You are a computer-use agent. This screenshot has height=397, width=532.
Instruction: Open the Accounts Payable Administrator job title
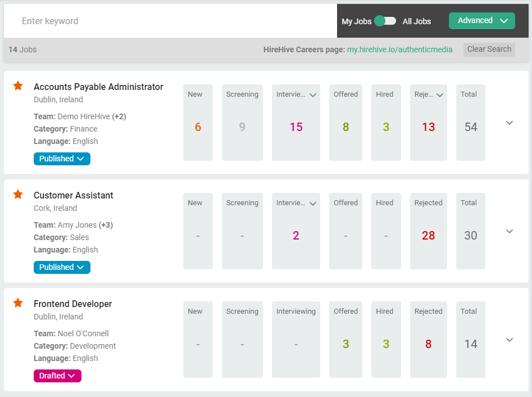[98, 87]
